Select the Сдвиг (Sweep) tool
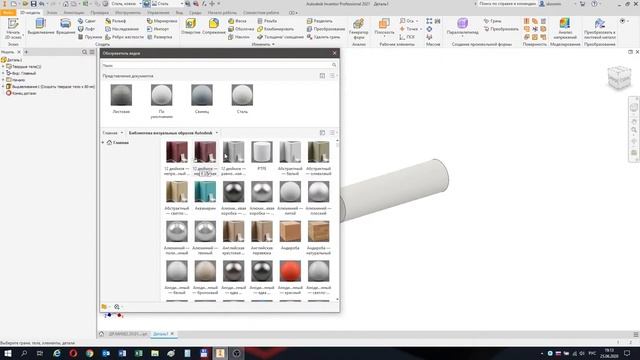Screen dimensions: 640x360 coord(87,21)
